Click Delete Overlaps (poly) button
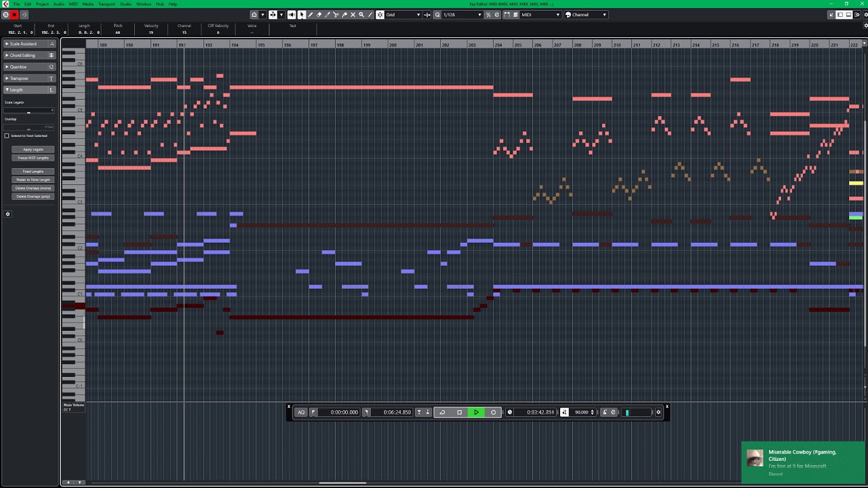The image size is (868, 488). (33, 197)
